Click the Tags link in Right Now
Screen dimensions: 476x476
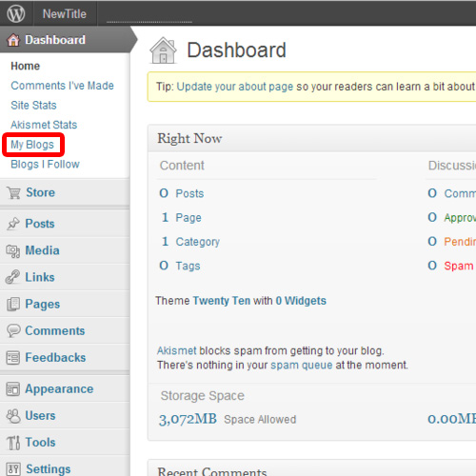(x=188, y=266)
